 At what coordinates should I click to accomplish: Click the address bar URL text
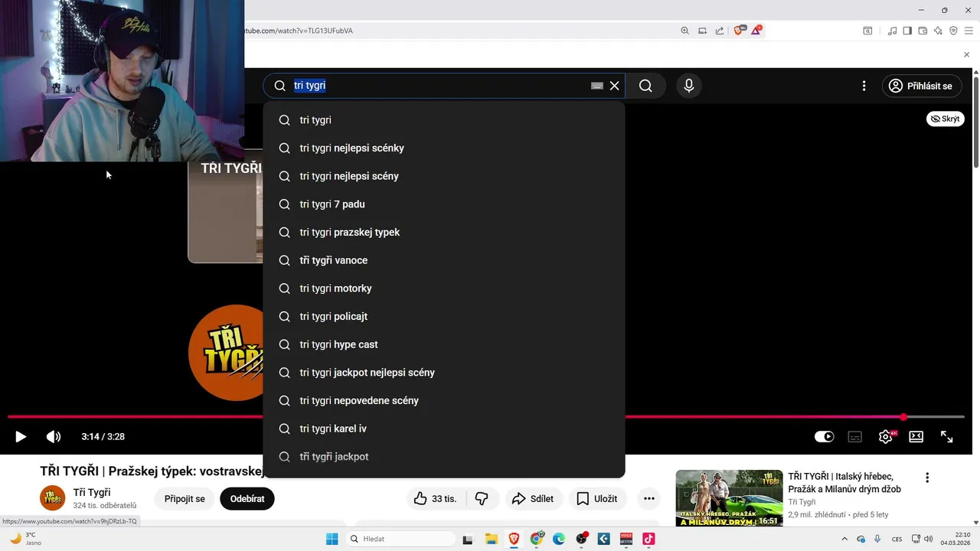click(299, 31)
